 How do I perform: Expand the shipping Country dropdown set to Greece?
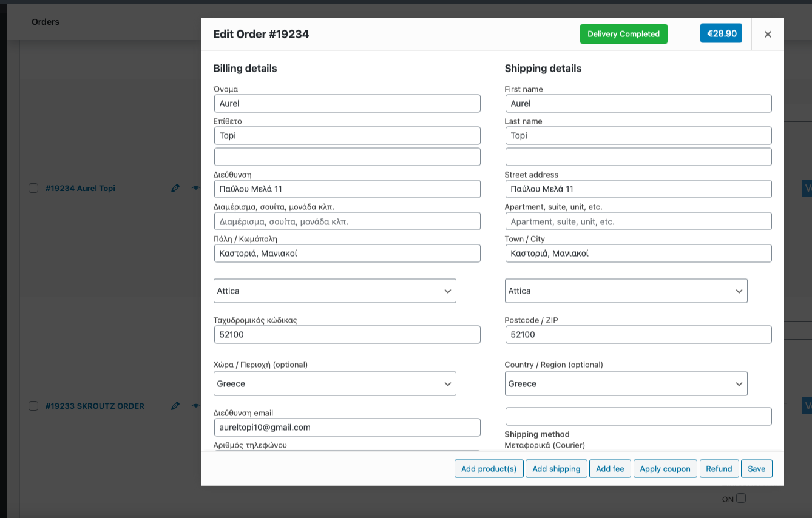tap(626, 383)
